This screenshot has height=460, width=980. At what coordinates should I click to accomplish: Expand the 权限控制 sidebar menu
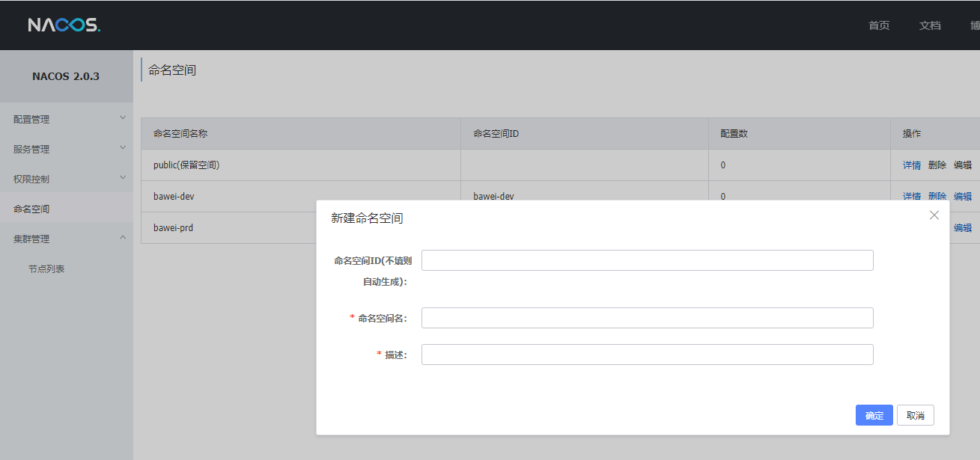66,179
